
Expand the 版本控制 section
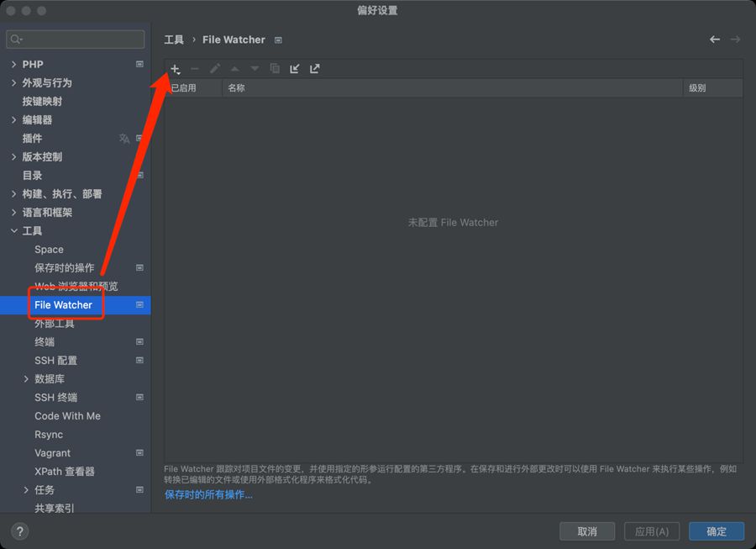click(13, 157)
